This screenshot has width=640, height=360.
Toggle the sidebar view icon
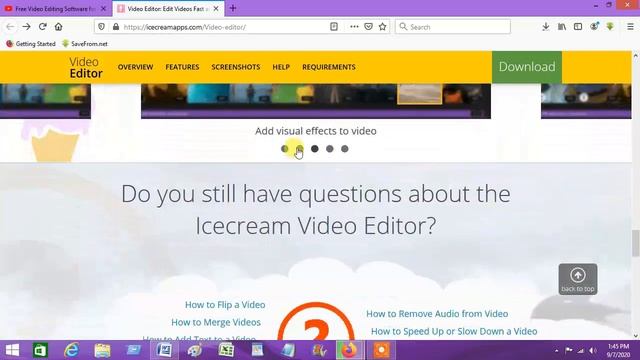click(578, 27)
